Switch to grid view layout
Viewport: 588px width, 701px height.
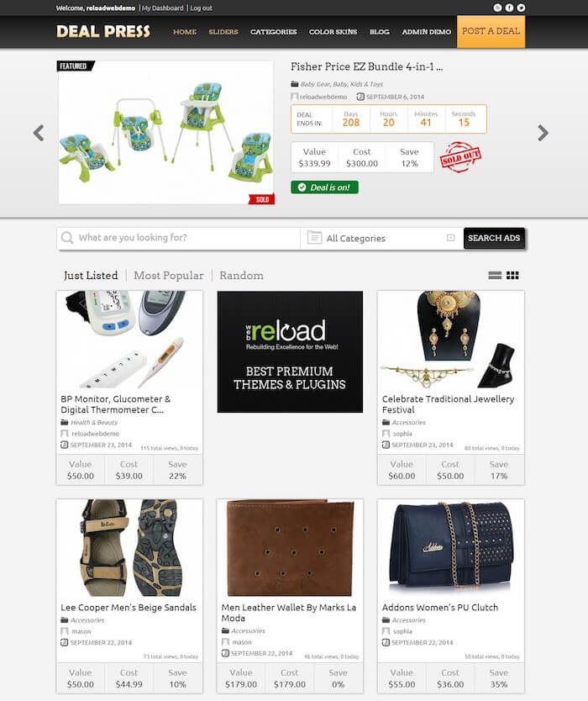point(512,276)
